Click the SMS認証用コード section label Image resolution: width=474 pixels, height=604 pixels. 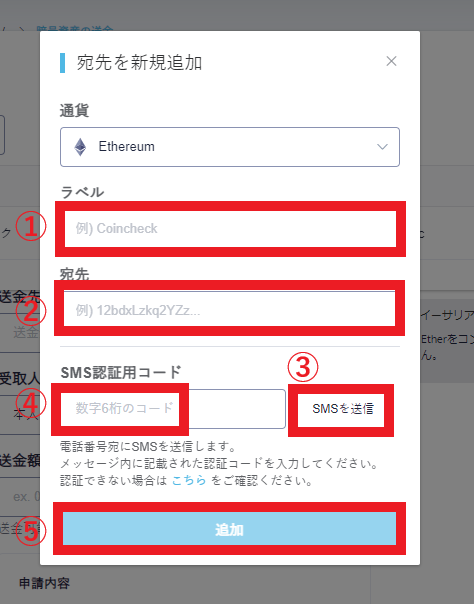(x=121, y=372)
